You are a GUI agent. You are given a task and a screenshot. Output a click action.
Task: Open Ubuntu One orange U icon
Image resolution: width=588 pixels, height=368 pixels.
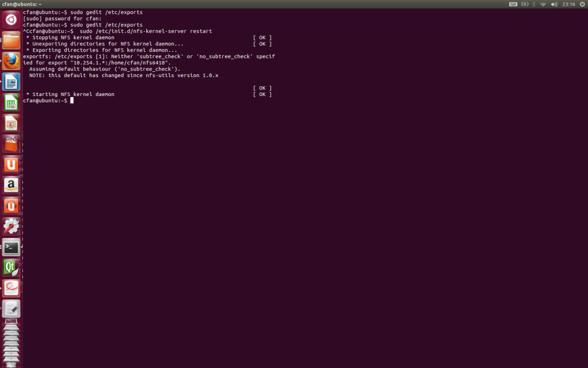(x=11, y=164)
